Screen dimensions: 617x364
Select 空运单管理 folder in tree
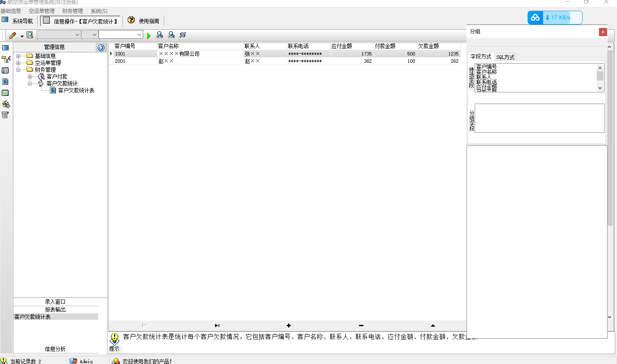point(48,63)
